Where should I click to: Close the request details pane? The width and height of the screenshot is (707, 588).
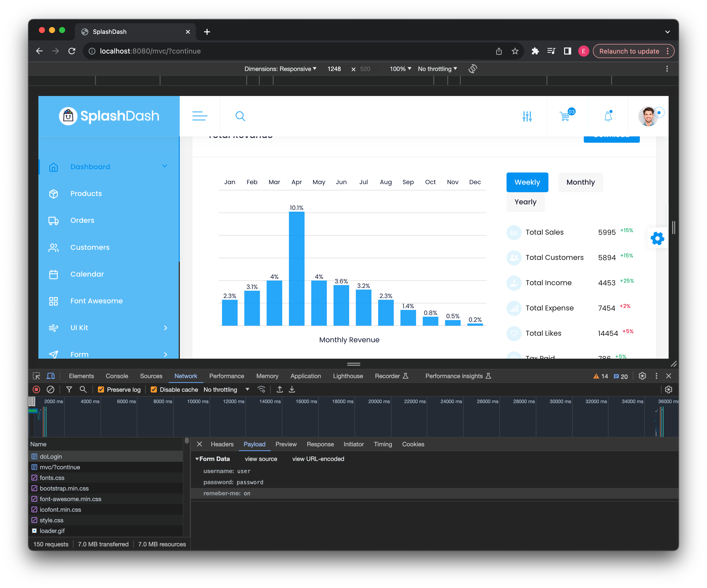click(199, 445)
